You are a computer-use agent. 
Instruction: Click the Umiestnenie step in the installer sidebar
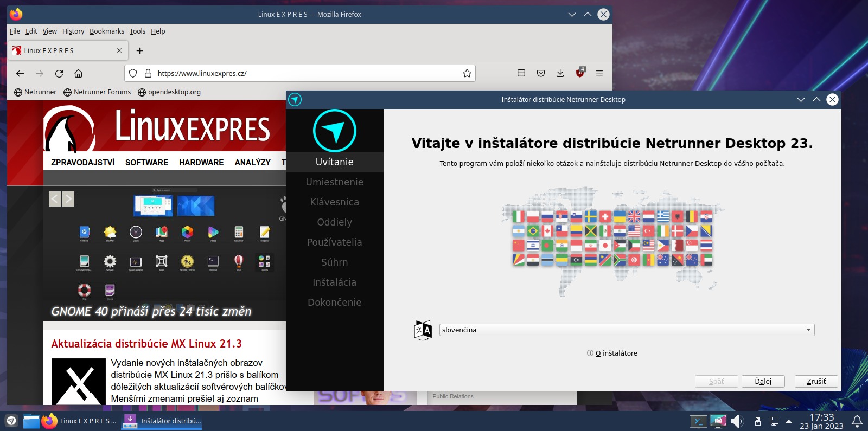[335, 182]
